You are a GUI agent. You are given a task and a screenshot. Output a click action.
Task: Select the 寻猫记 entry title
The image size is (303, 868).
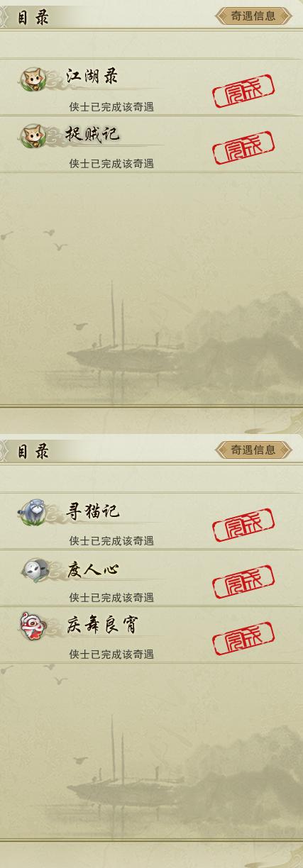[x=93, y=511]
